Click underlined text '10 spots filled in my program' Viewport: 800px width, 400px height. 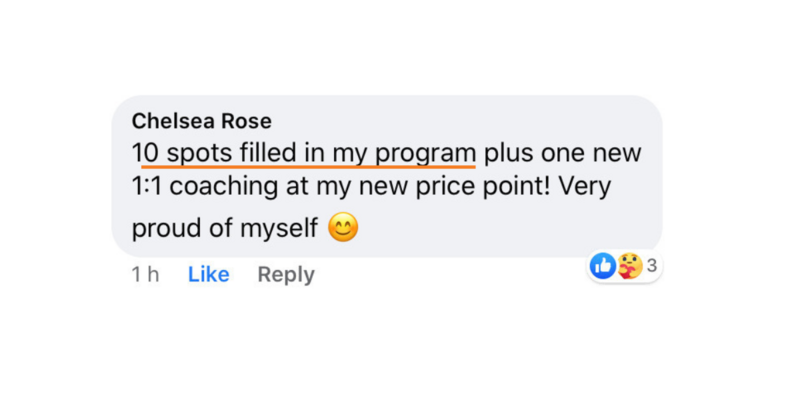pos(304,153)
